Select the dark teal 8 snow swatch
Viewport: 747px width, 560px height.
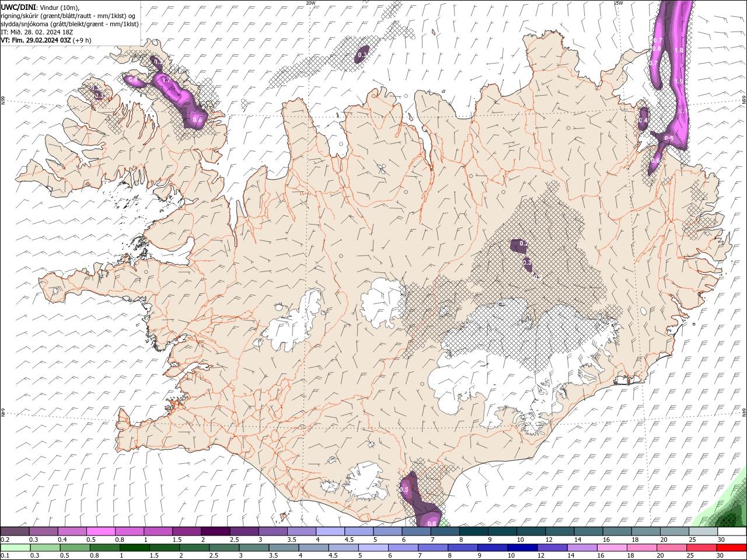click(473, 531)
